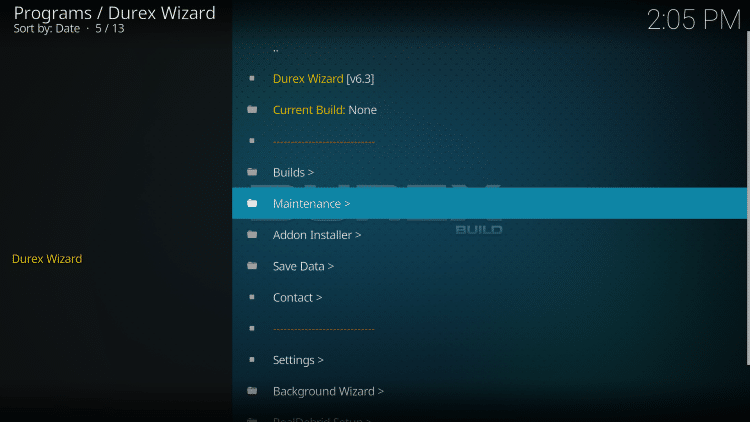Image resolution: width=750 pixels, height=422 pixels.
Task: Click folder icon next to Save Data
Action: (252, 266)
